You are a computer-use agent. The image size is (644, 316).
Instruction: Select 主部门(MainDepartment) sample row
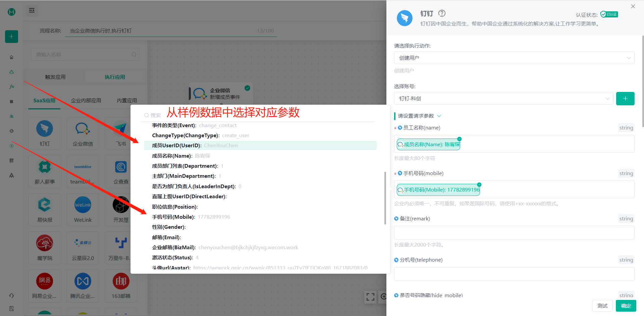click(260, 176)
